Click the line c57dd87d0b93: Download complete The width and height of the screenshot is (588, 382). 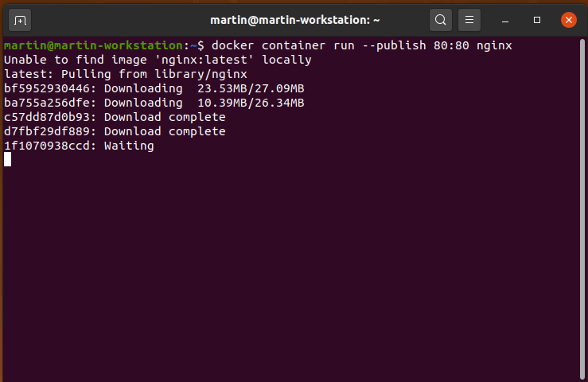coord(115,117)
